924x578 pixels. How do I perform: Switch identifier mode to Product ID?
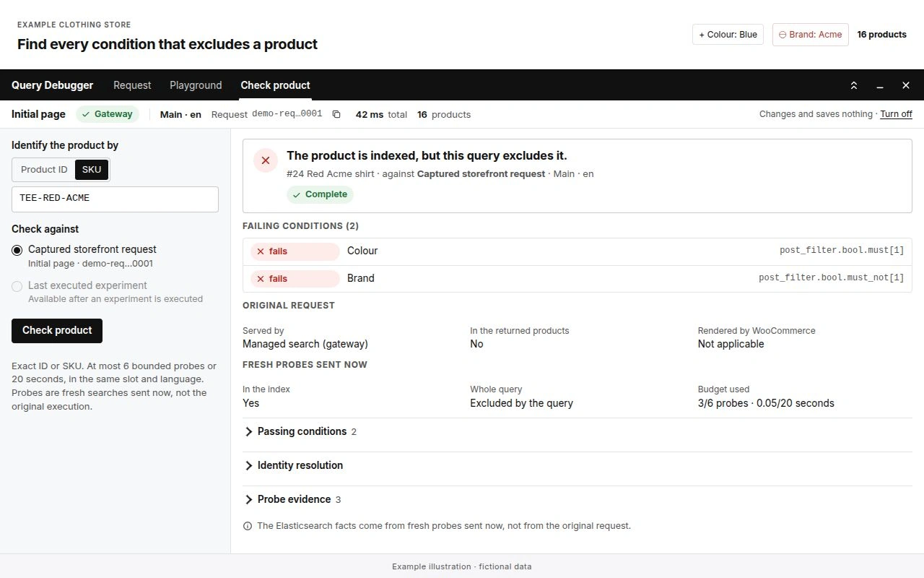44,170
